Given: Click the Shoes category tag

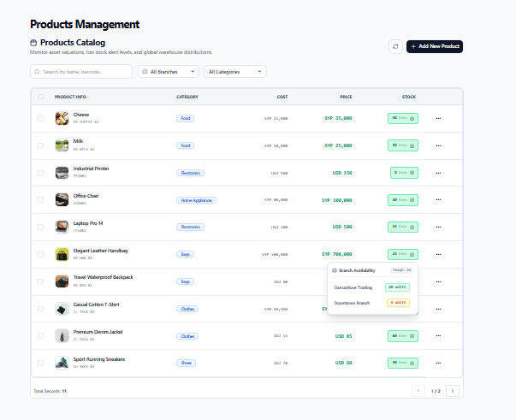Looking at the screenshot, I should coord(187,363).
